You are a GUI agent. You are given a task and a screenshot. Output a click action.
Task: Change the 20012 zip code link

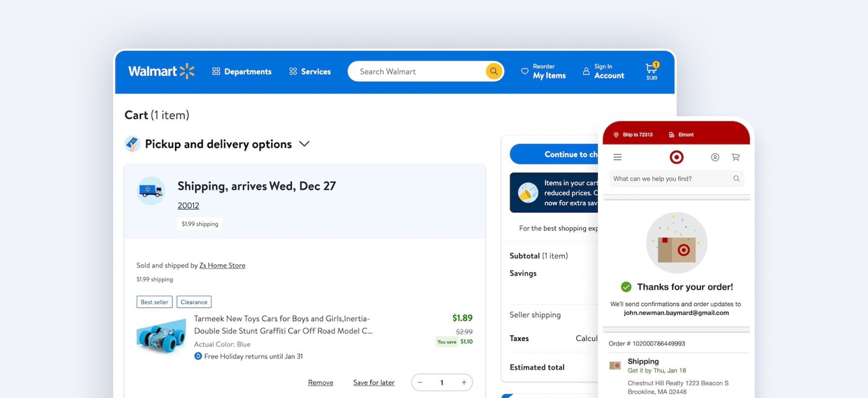188,206
